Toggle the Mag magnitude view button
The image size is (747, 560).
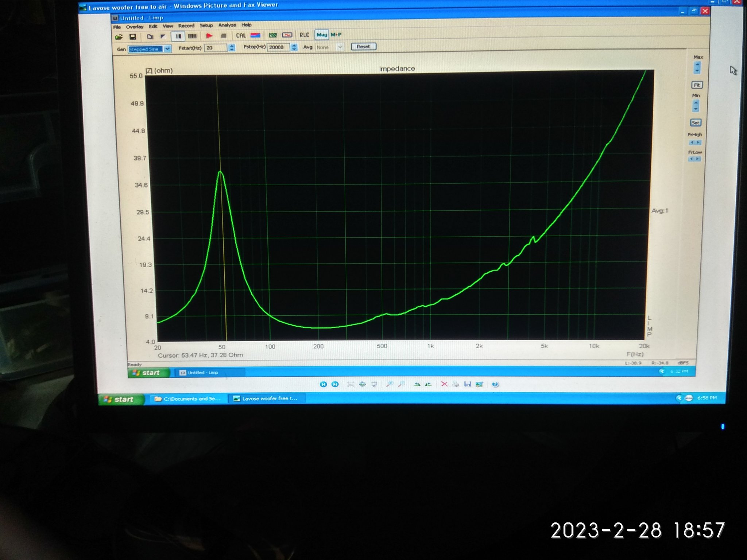[x=322, y=35]
